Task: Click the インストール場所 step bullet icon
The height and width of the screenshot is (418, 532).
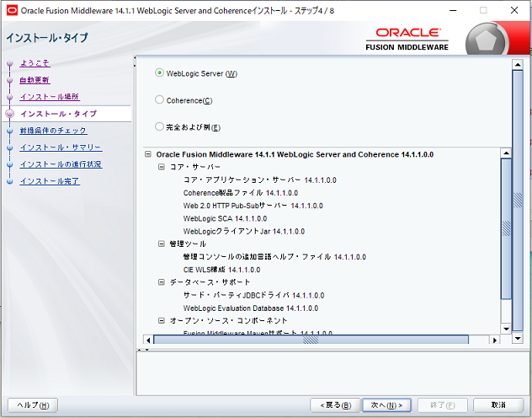Action: [x=10, y=97]
